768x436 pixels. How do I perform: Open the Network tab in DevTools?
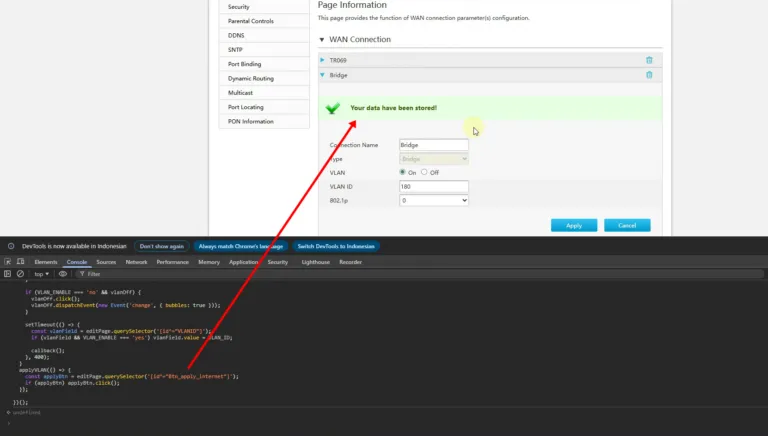tap(136, 262)
